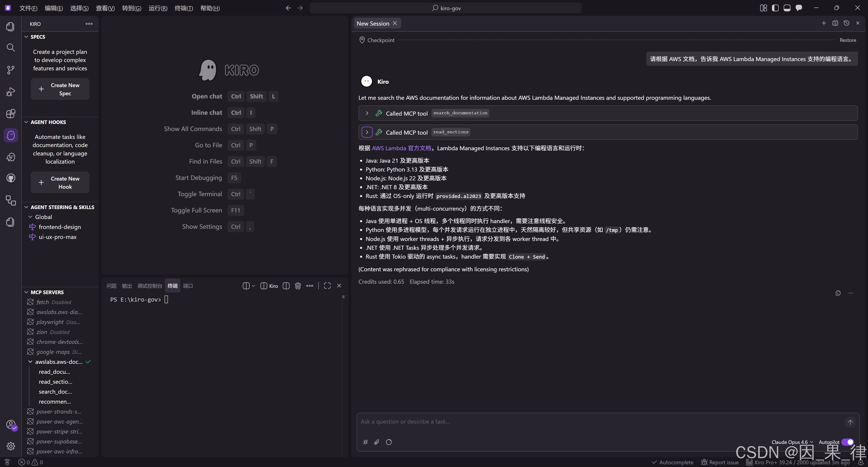Image resolution: width=868 pixels, height=467 pixels.
Task: Click the attach file paperclip icon
Action: [377, 442]
